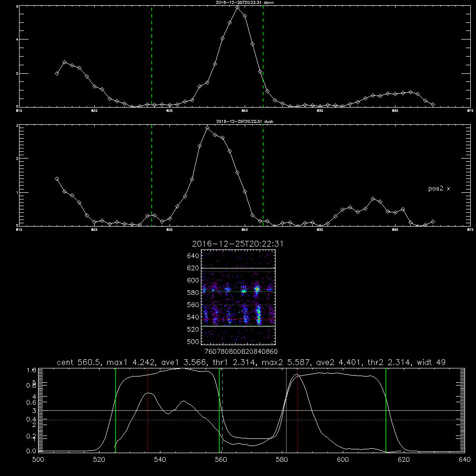Click the '520' x-axis label of the bottom plot
Viewport: 476px width, 476px height.
coord(99,460)
